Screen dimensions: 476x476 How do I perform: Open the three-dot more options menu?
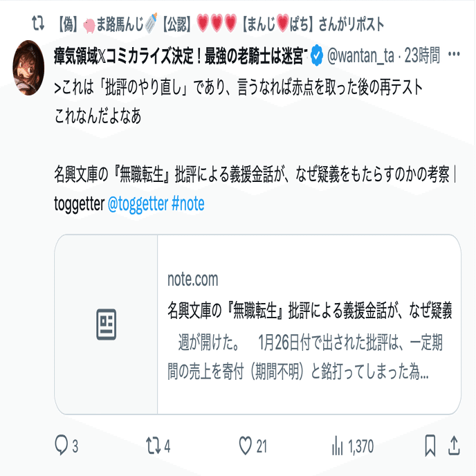[x=454, y=55]
